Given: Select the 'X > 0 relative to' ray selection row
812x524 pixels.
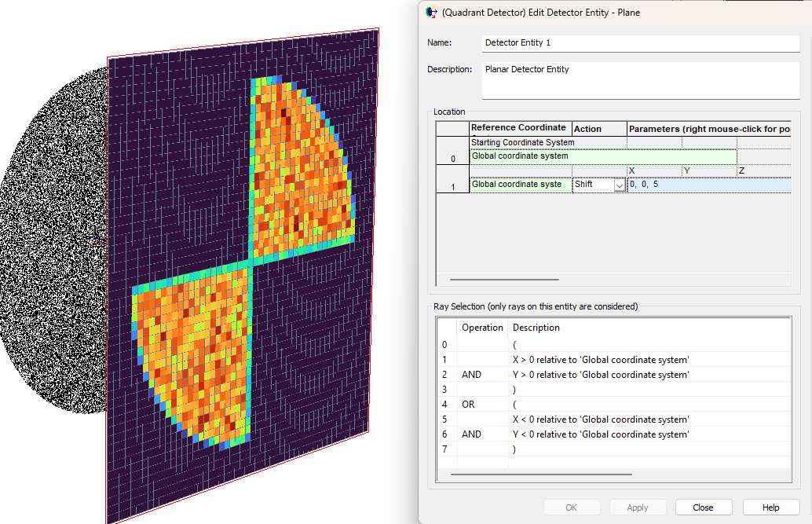Looking at the screenshot, I should coord(613,360).
